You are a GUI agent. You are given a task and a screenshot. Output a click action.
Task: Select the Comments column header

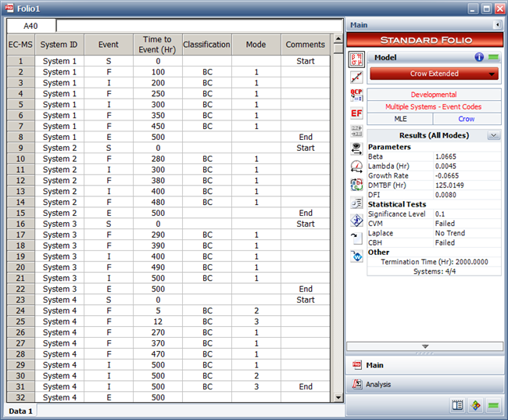tap(306, 45)
